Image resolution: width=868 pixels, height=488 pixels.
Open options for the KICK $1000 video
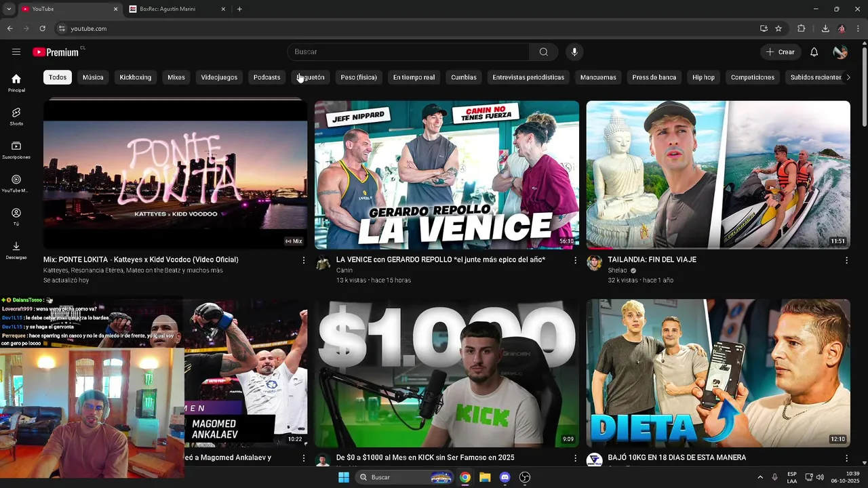pyautogui.click(x=575, y=458)
